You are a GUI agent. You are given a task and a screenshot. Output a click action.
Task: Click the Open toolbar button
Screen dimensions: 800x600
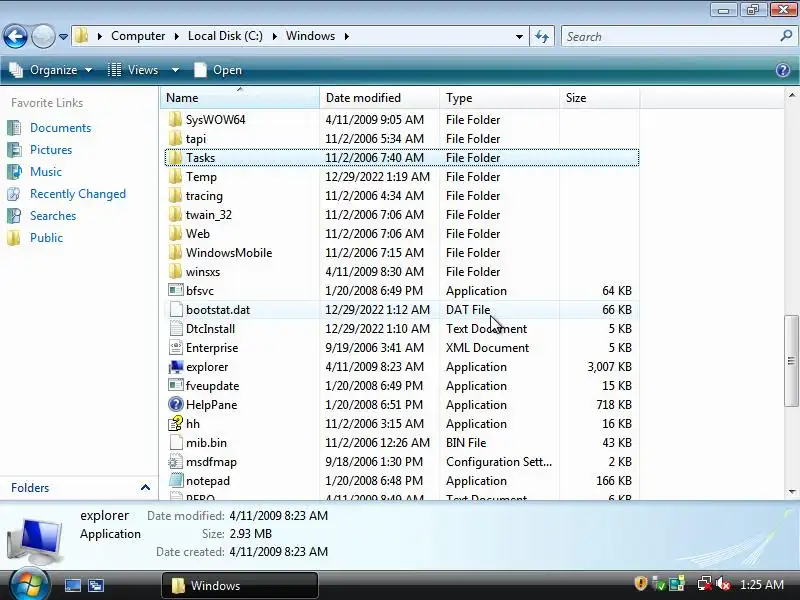218,70
